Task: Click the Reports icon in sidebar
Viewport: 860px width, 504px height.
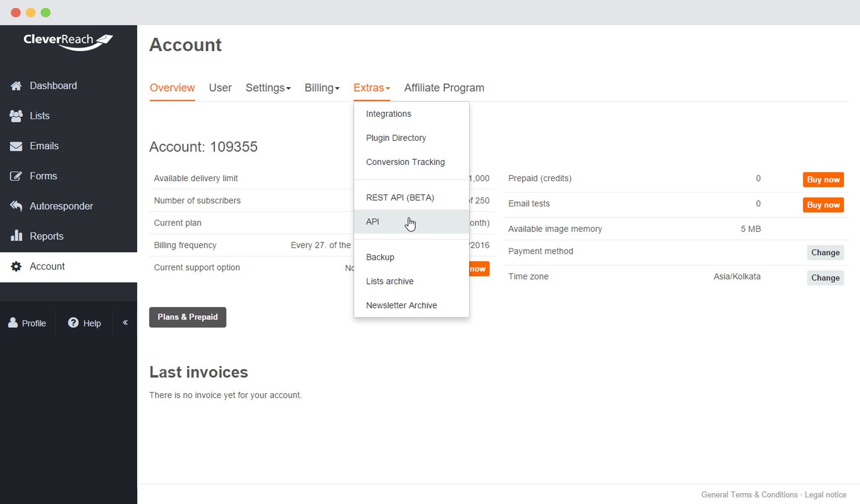Action: click(16, 236)
